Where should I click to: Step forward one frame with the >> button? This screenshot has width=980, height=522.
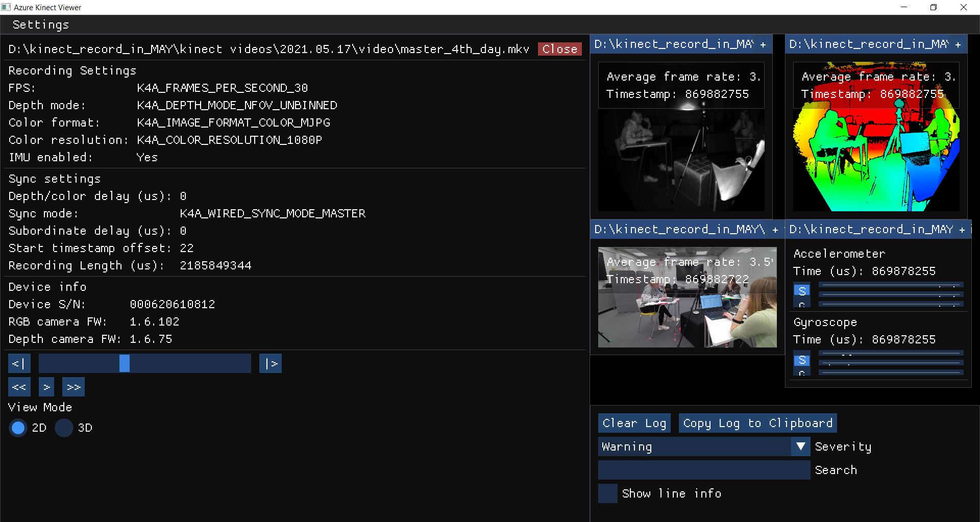[73, 387]
